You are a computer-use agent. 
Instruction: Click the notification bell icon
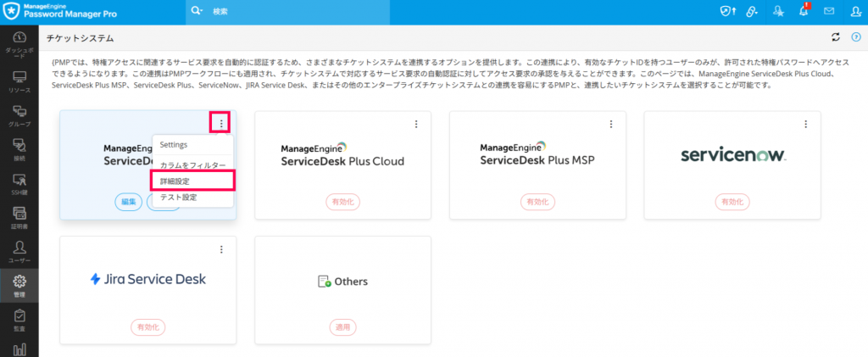(x=804, y=11)
